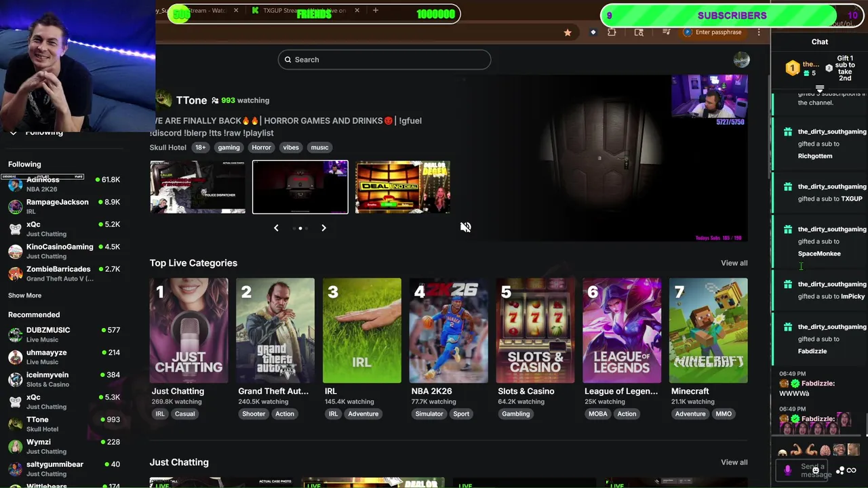Unmute the featured stream player
The image size is (868, 488).
pyautogui.click(x=465, y=227)
